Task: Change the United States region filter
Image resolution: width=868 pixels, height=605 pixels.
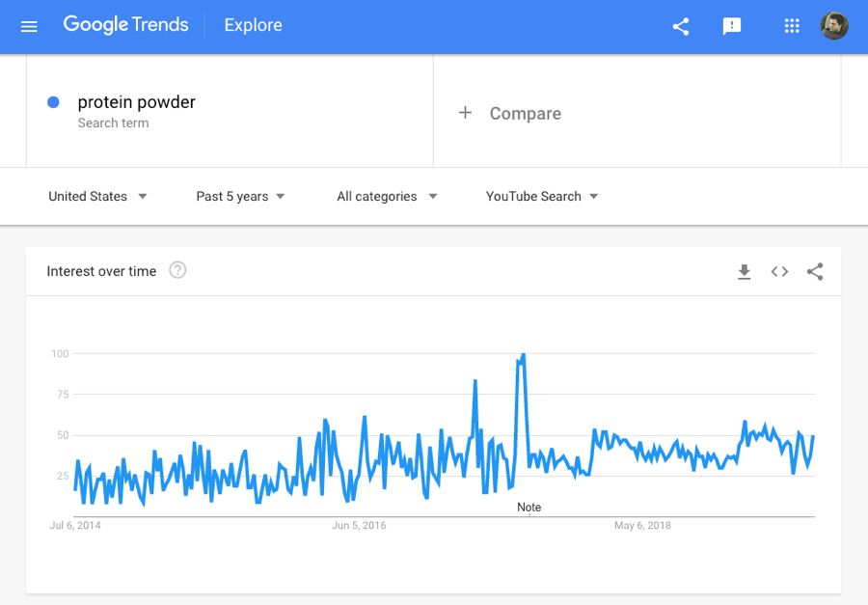Action: point(97,196)
